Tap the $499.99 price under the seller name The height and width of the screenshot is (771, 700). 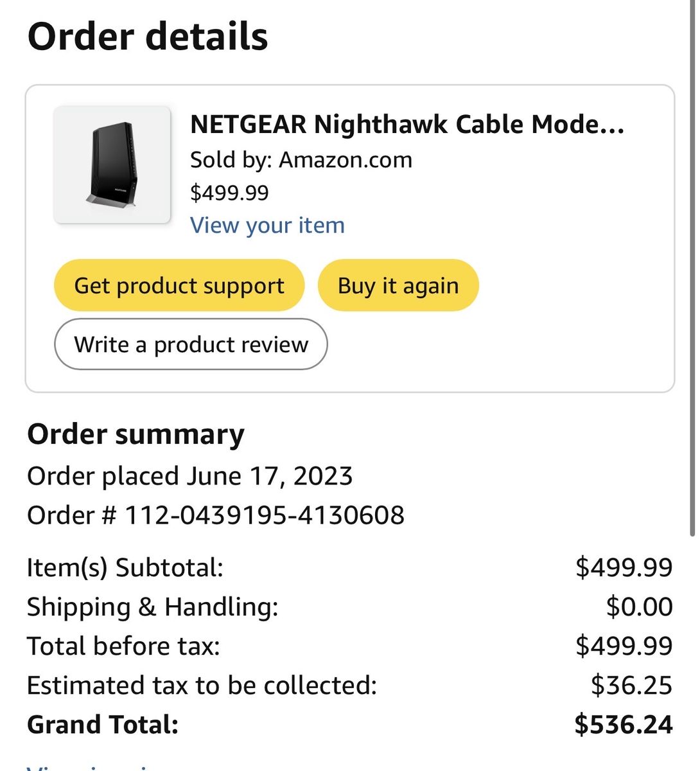tap(229, 193)
